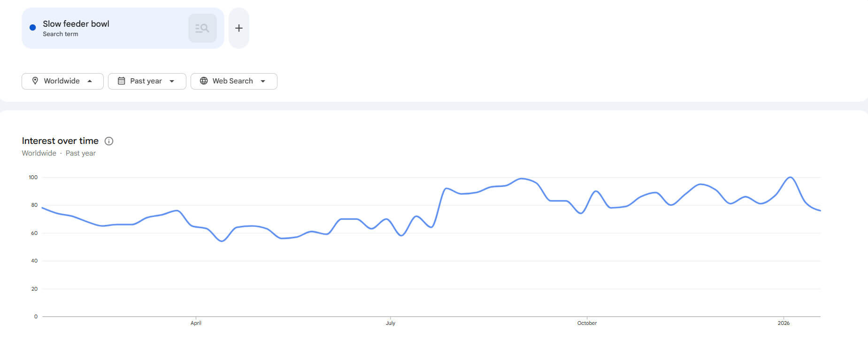Click the "Interest over time" heading
This screenshot has width=868, height=338.
click(x=60, y=141)
